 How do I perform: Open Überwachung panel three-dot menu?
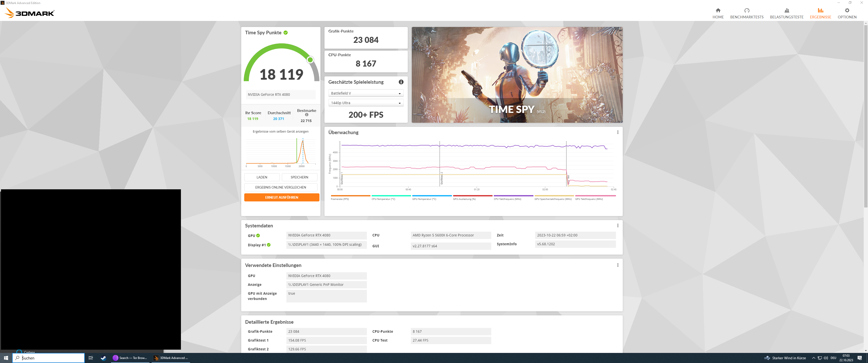pyautogui.click(x=618, y=132)
